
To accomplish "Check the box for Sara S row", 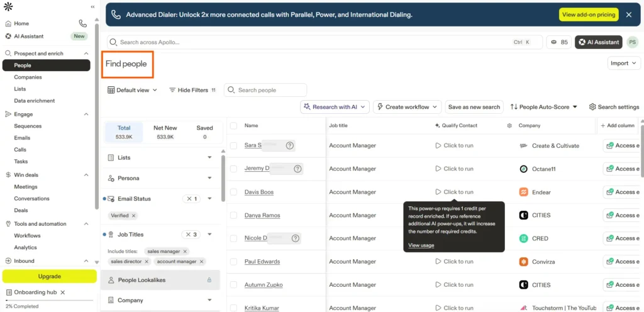I will tap(234, 145).
